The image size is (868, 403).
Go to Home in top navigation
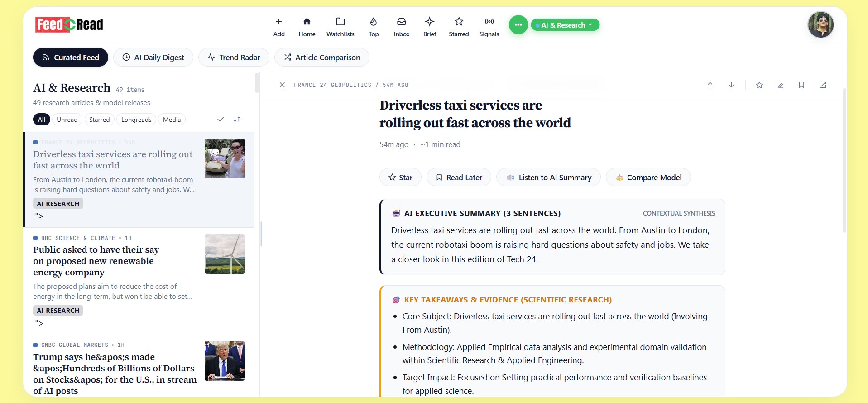click(307, 27)
